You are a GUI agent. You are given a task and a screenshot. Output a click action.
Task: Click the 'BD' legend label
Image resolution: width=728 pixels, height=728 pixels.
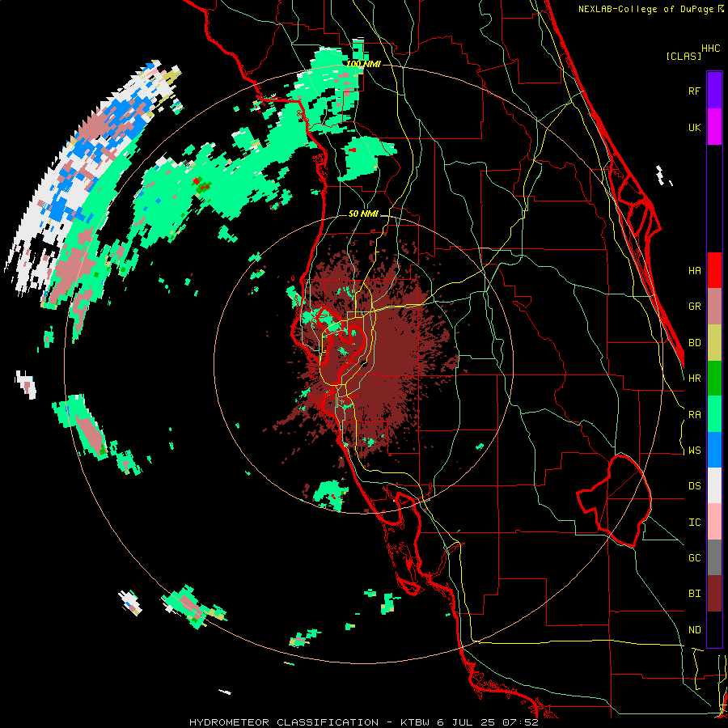pyautogui.click(x=694, y=343)
